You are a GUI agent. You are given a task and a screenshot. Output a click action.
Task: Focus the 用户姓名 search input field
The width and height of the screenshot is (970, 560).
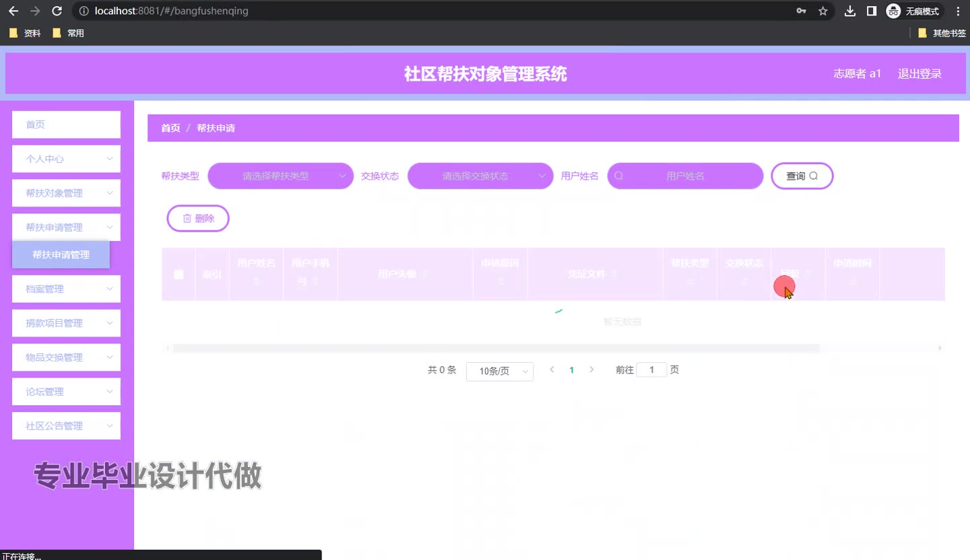pyautogui.click(x=685, y=176)
